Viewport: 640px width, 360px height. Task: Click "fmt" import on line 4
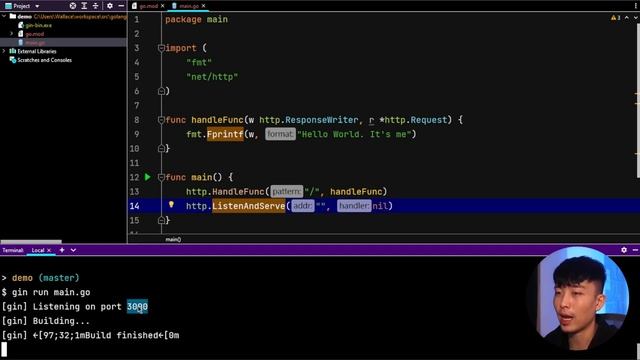199,62
